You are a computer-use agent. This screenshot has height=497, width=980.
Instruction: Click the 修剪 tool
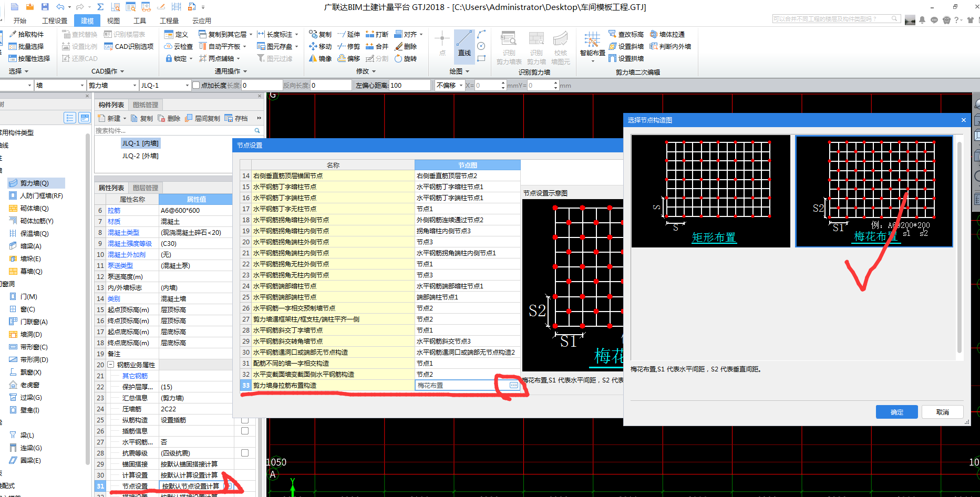348,46
